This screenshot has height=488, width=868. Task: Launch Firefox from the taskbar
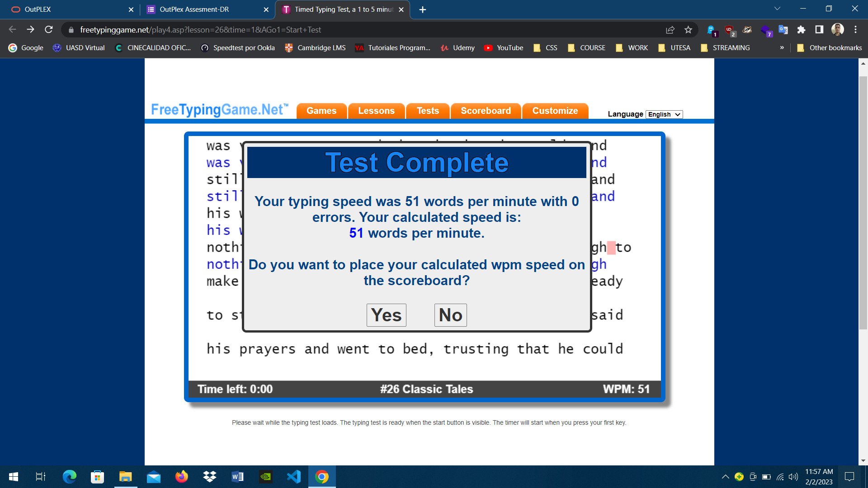(181, 477)
